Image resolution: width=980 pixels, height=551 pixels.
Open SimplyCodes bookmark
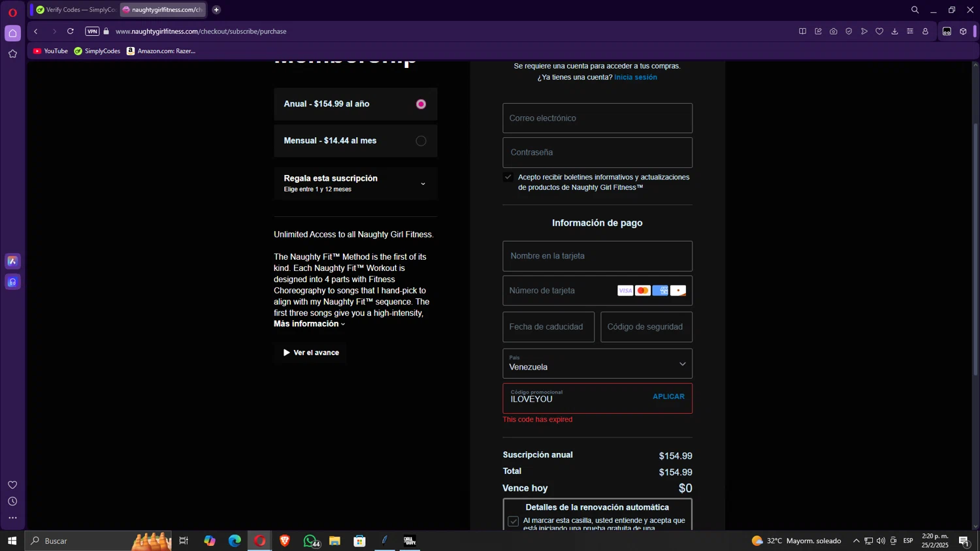coord(97,51)
